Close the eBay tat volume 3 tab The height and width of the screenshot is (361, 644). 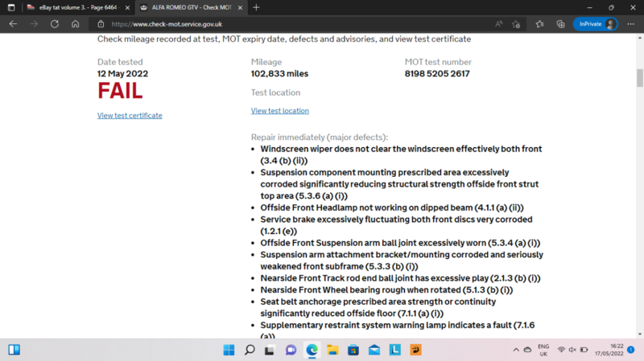click(x=126, y=7)
